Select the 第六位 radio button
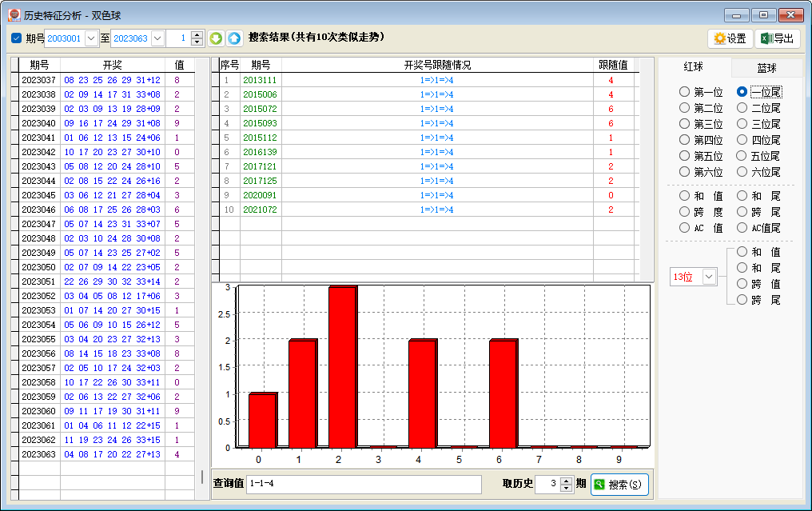This screenshot has height=511, width=812. point(685,172)
